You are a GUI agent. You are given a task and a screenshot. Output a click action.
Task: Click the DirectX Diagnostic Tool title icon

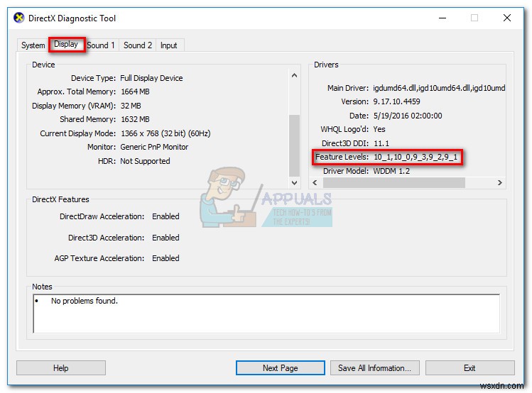(x=19, y=18)
